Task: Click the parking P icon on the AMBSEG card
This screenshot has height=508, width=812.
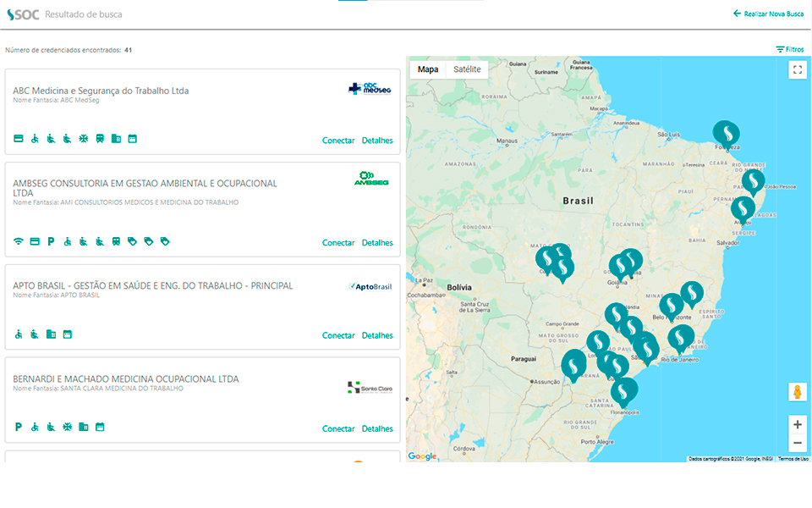Action: click(x=51, y=241)
